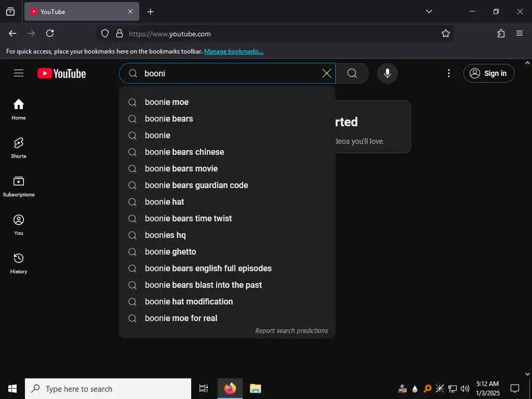Viewport: 532px width, 399px height.
Task: Choose the "boonie ghetto" suggestion
Action: coord(228,252)
